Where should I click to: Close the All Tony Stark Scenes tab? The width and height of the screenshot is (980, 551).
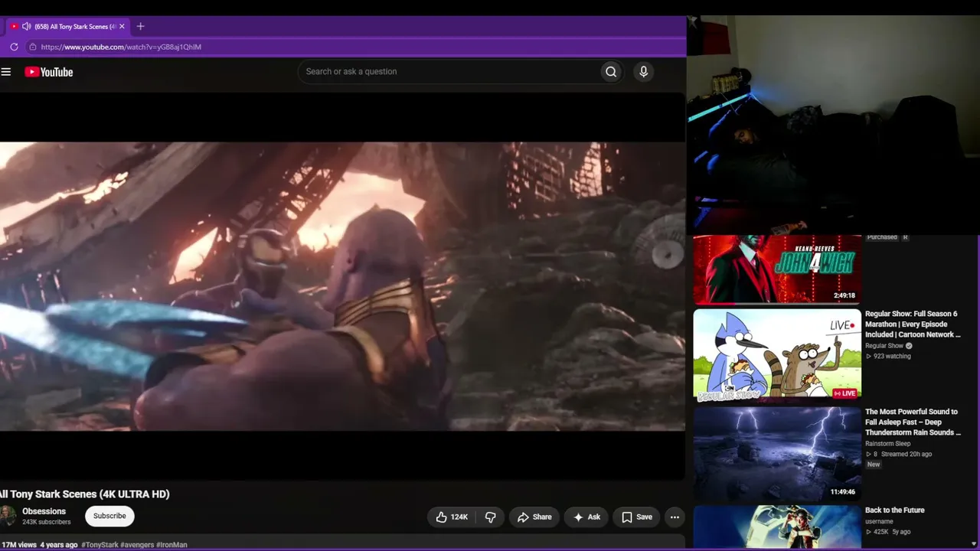(122, 26)
